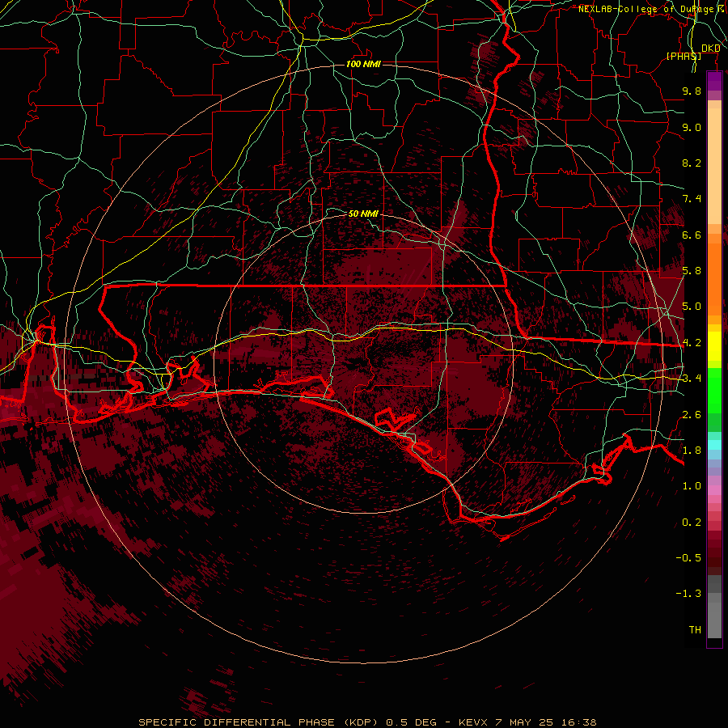The width and height of the screenshot is (728, 728).
Task: Click the 100 NMI range ring label
Action: click(363, 64)
